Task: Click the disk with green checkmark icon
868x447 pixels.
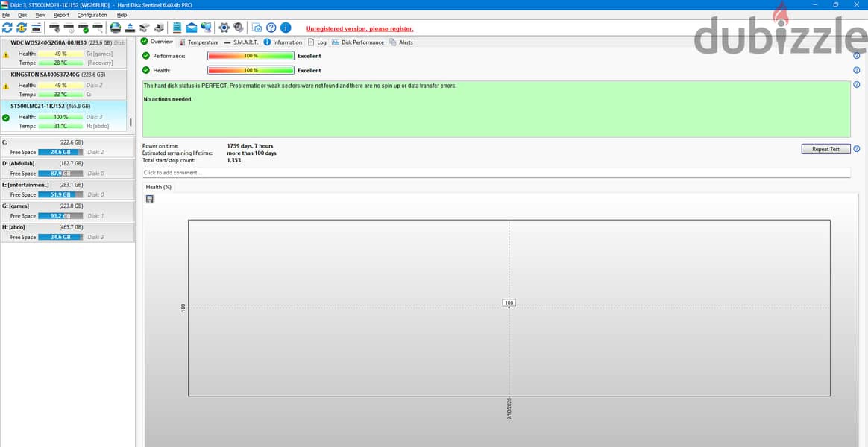Action: [84, 27]
